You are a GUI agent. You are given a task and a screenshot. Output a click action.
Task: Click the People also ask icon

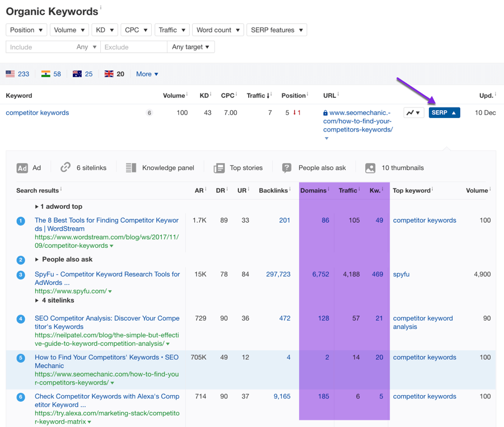(x=287, y=168)
